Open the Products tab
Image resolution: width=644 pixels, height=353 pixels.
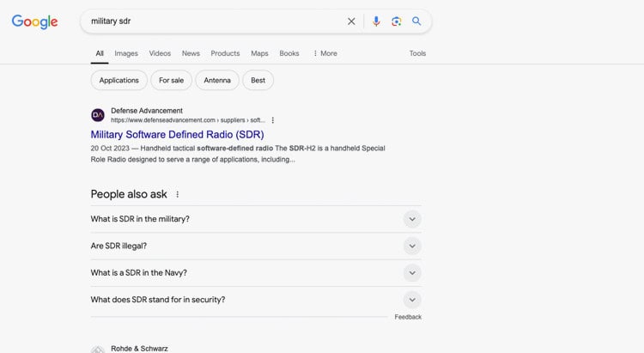click(225, 53)
